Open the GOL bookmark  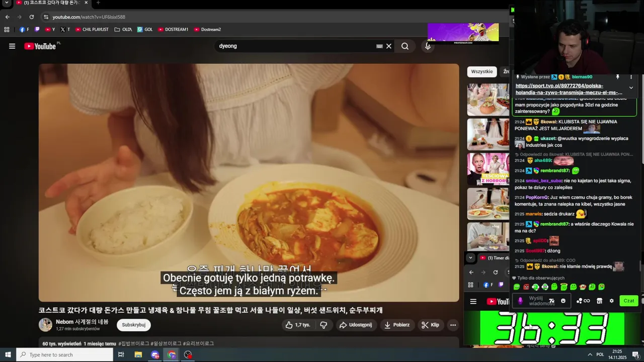click(x=145, y=30)
